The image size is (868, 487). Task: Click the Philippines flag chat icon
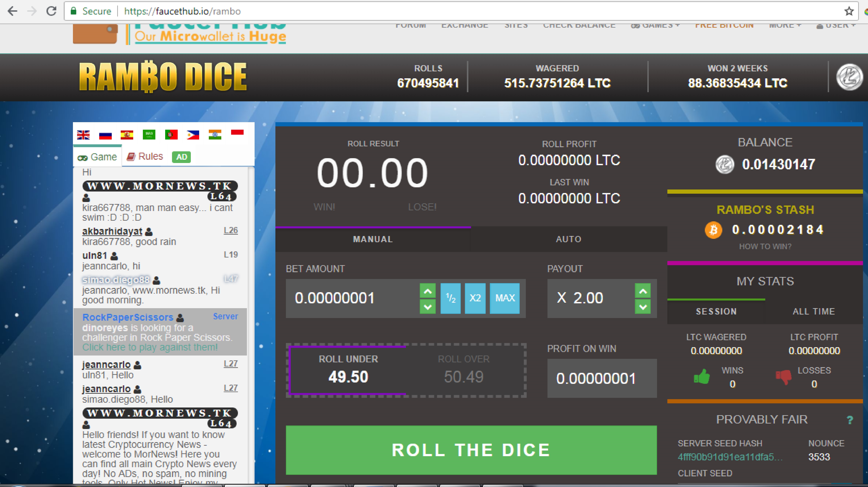click(193, 135)
